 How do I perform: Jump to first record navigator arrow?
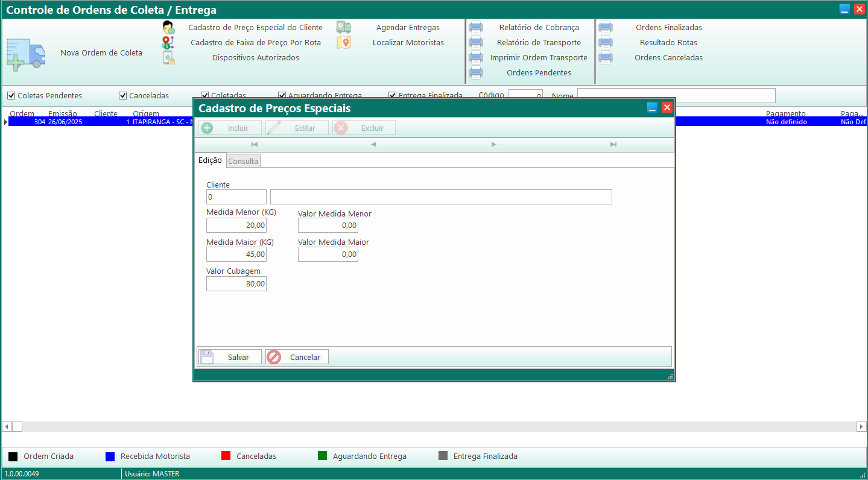pos(255,145)
